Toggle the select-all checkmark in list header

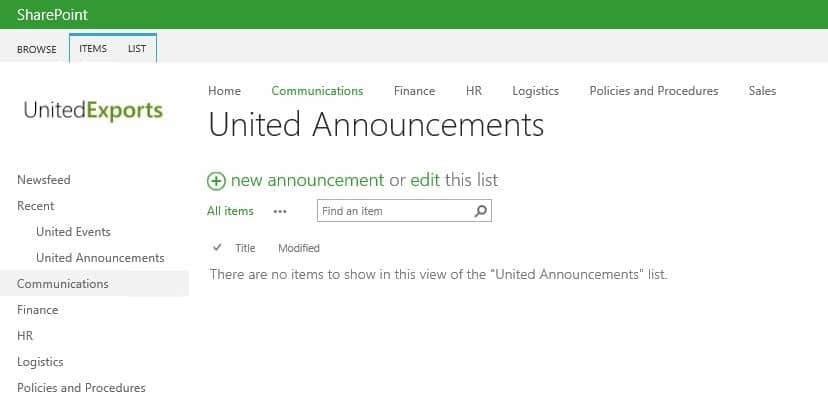click(217, 247)
